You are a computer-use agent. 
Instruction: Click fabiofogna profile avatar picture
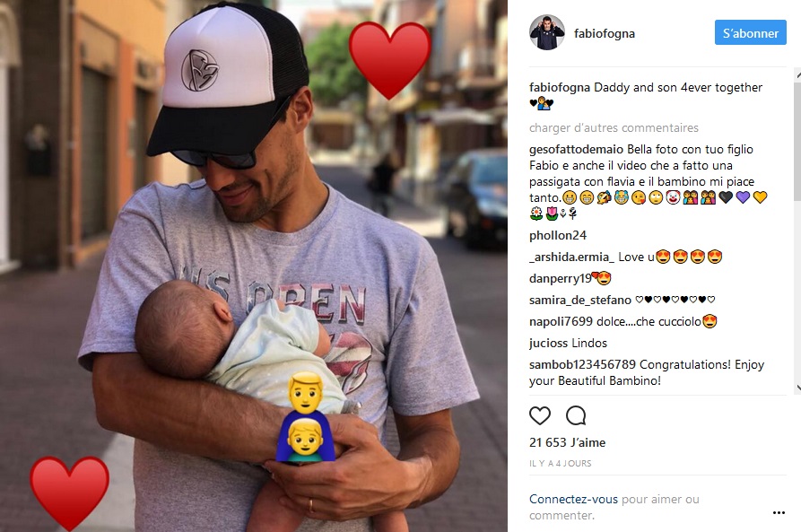546,32
